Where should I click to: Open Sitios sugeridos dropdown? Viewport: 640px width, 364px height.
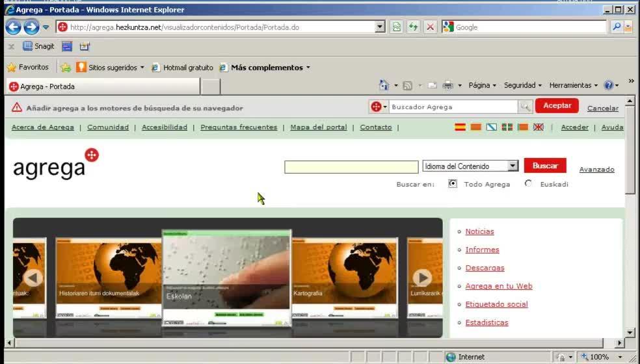111,68
